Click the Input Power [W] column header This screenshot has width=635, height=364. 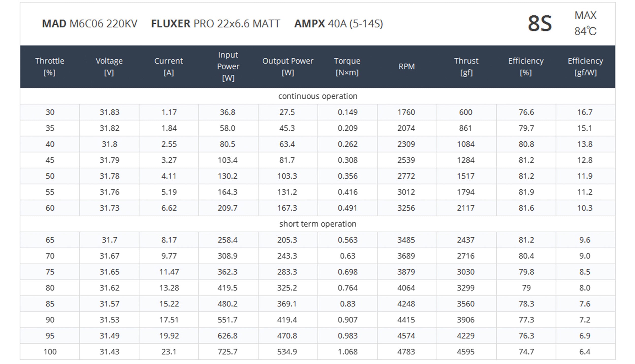[228, 66]
